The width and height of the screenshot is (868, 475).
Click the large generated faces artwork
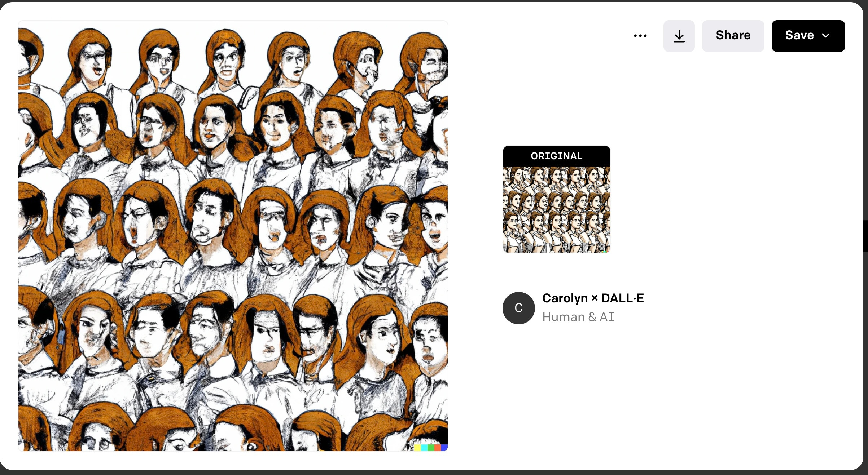click(233, 236)
